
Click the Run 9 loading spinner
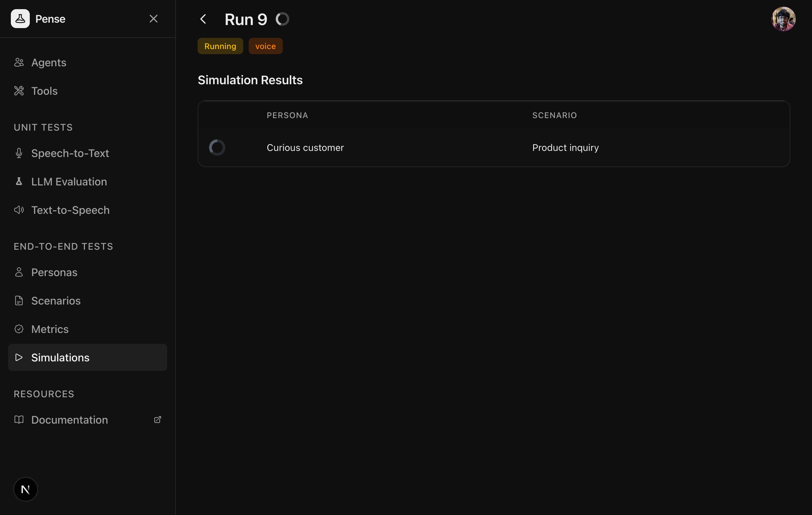[283, 19]
